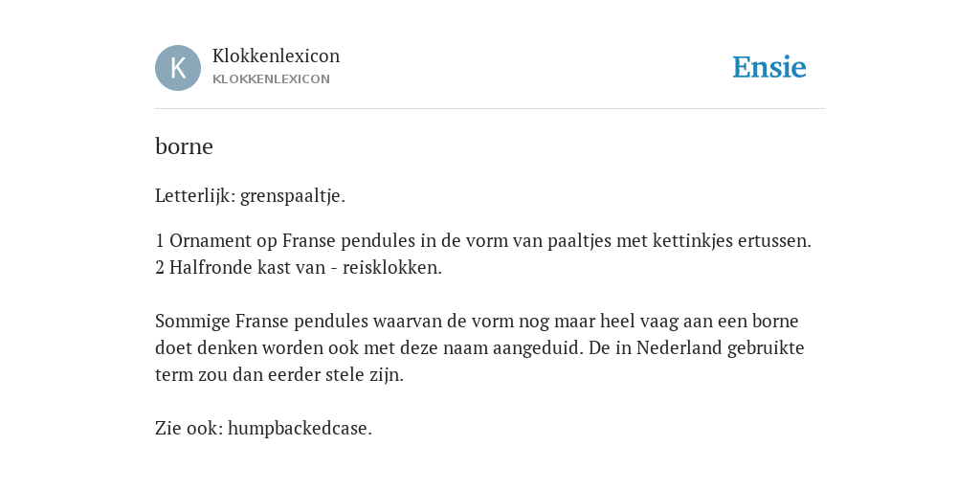Select the line starting "1 Ornament op Franse"
The image size is (980, 490).
click(483, 240)
